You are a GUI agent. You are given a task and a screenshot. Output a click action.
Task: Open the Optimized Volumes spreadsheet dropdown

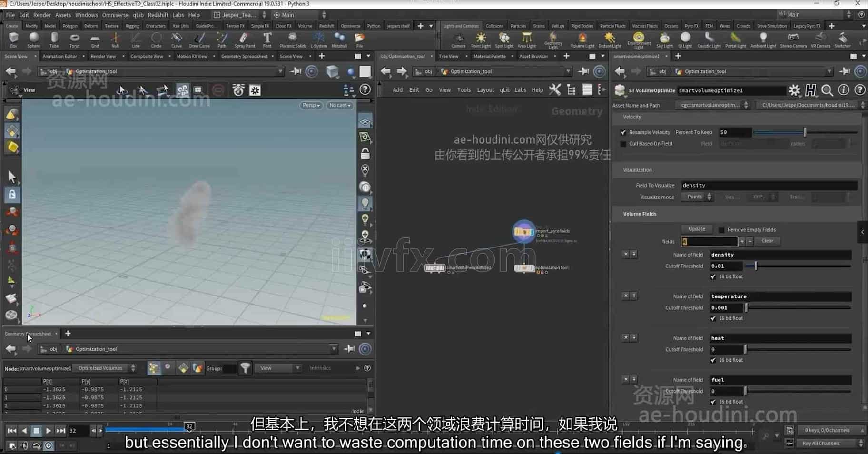click(x=107, y=368)
